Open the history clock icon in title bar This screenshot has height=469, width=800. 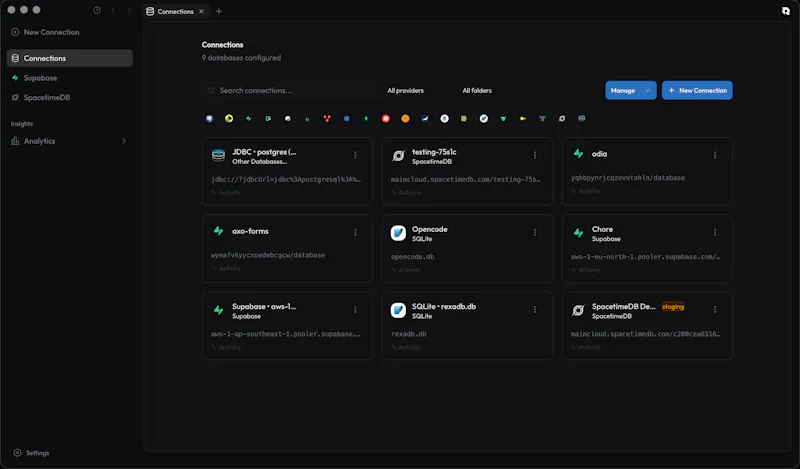(96, 10)
